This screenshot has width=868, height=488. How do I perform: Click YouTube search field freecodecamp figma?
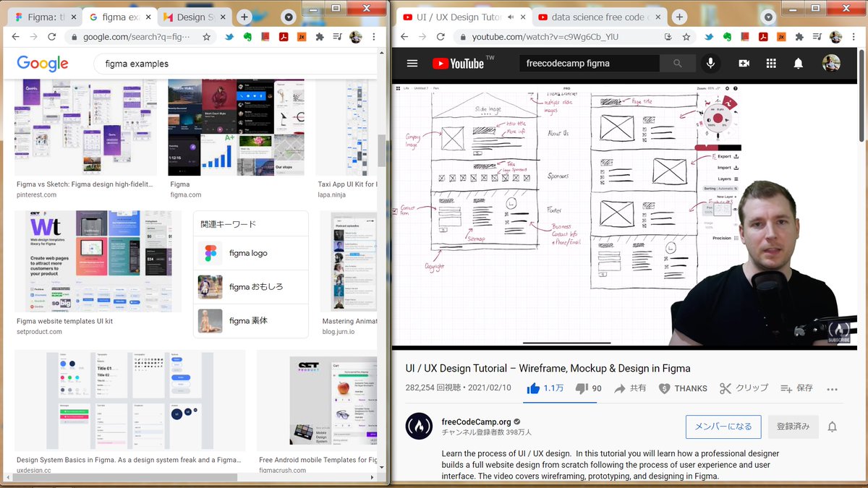[x=590, y=64]
